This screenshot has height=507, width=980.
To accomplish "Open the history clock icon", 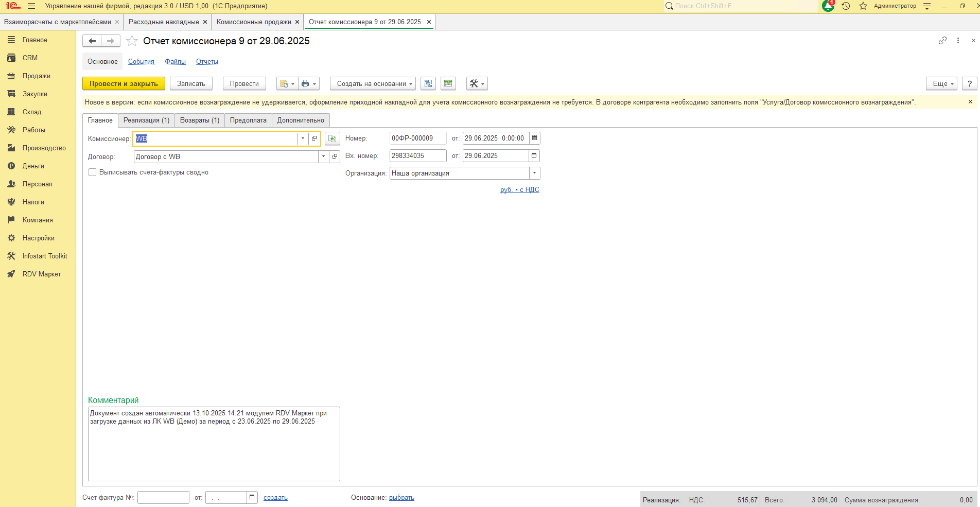I will [x=846, y=6].
